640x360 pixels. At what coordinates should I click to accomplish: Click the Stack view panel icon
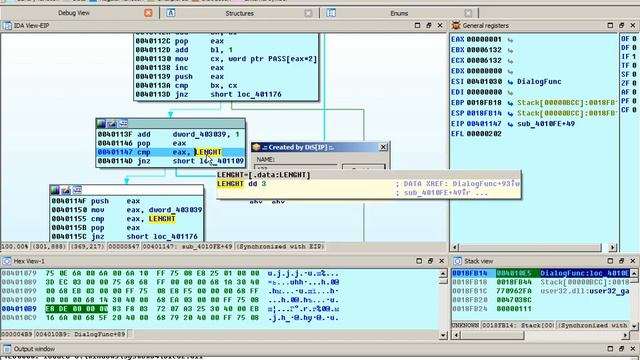[x=458, y=261]
